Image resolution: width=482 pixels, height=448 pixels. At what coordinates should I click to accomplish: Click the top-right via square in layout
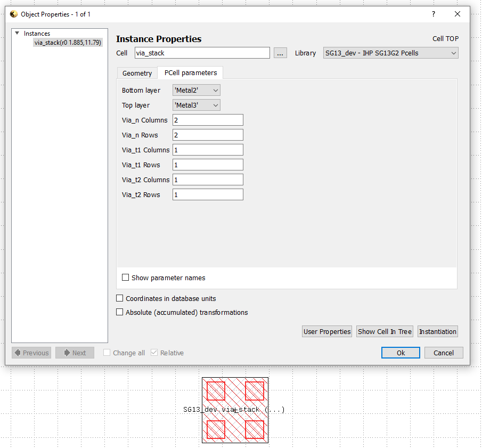[255, 391]
